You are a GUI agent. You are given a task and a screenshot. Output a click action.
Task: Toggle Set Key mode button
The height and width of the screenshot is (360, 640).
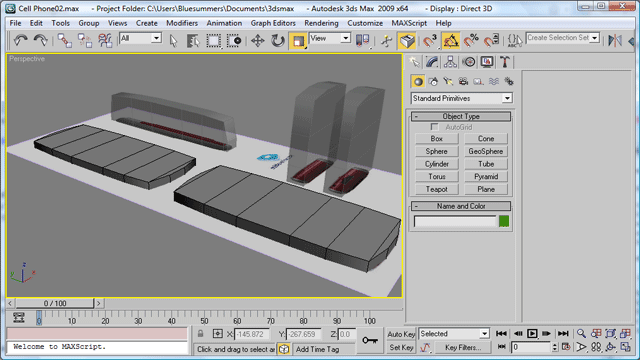(401, 348)
